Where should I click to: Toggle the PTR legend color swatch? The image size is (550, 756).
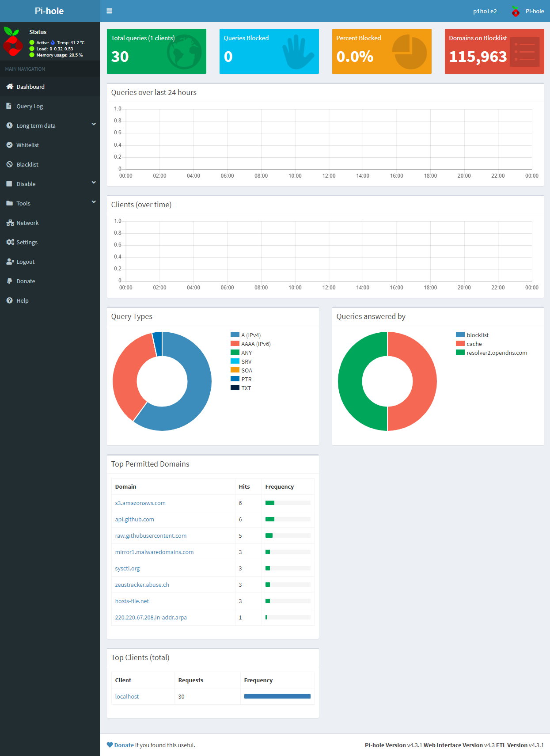pos(235,379)
